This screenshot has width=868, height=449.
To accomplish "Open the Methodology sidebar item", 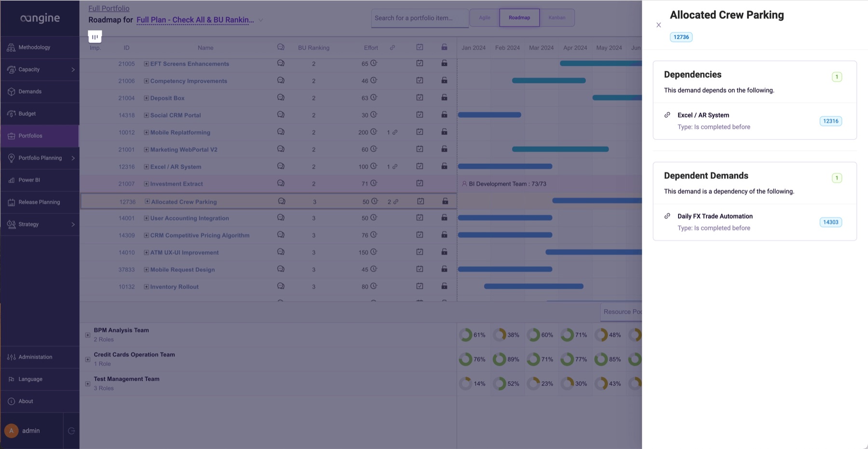I will [x=40, y=47].
